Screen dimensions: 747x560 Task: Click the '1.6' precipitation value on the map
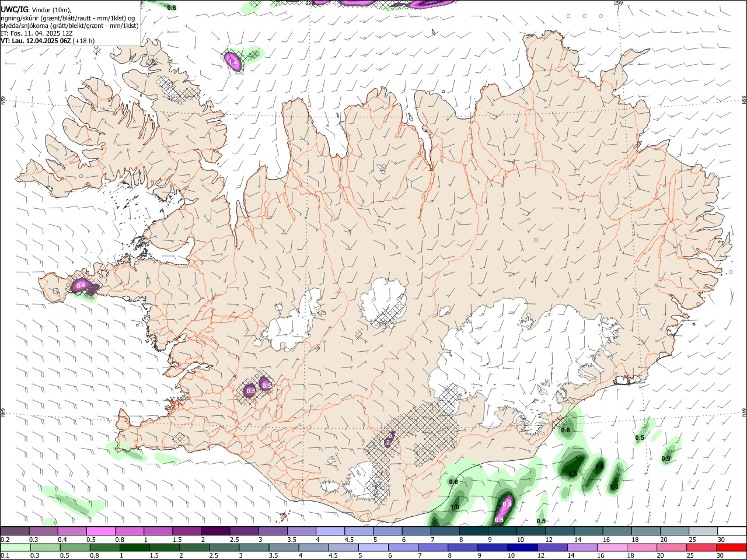(x=599, y=467)
